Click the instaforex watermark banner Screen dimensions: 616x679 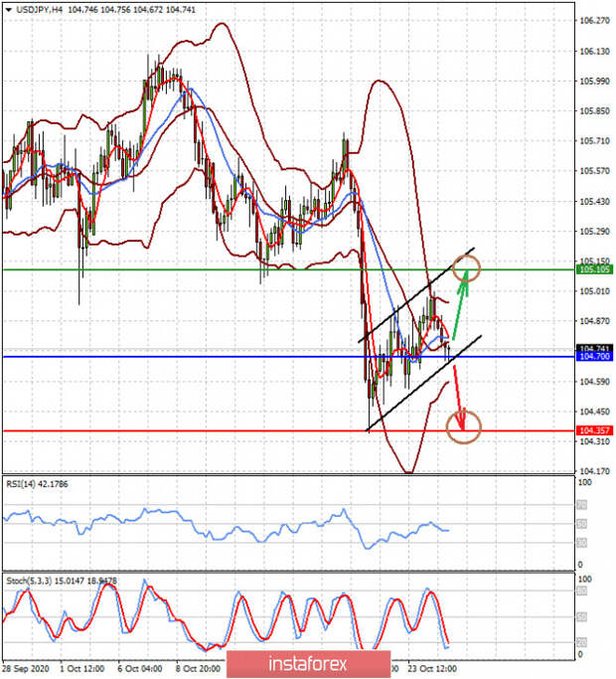308,664
